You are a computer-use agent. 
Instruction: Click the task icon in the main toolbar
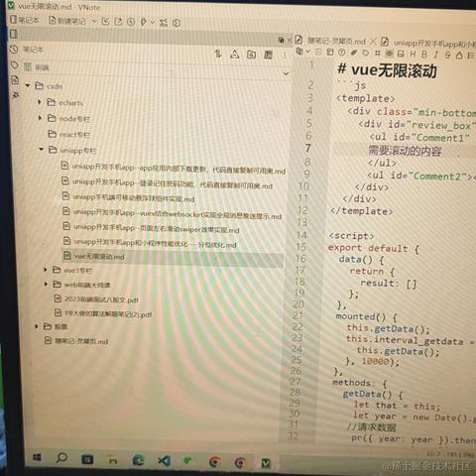164,23
